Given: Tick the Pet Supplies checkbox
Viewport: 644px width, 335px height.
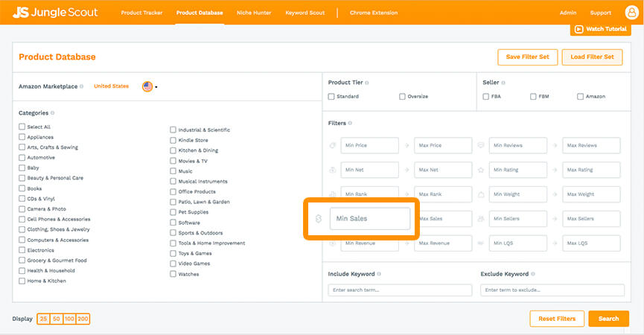Looking at the screenshot, I should coord(173,212).
